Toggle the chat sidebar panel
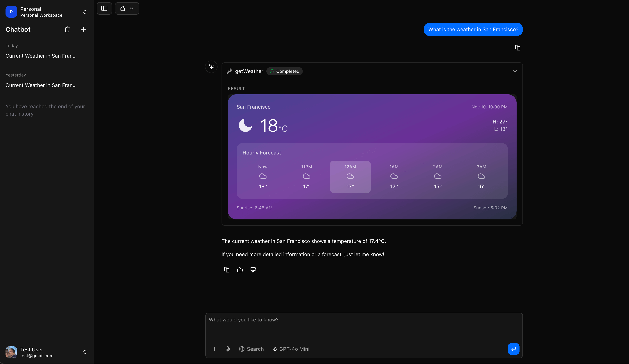The height and width of the screenshot is (364, 629). (104, 8)
